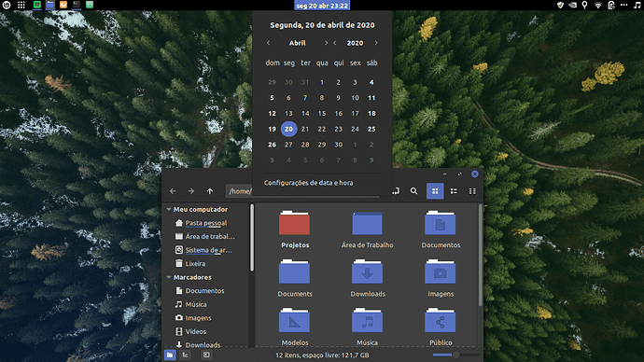Viewport: 644px width, 362px height.
Task: Switch to the file manager in top panel
Action: pyautogui.click(x=50, y=5)
